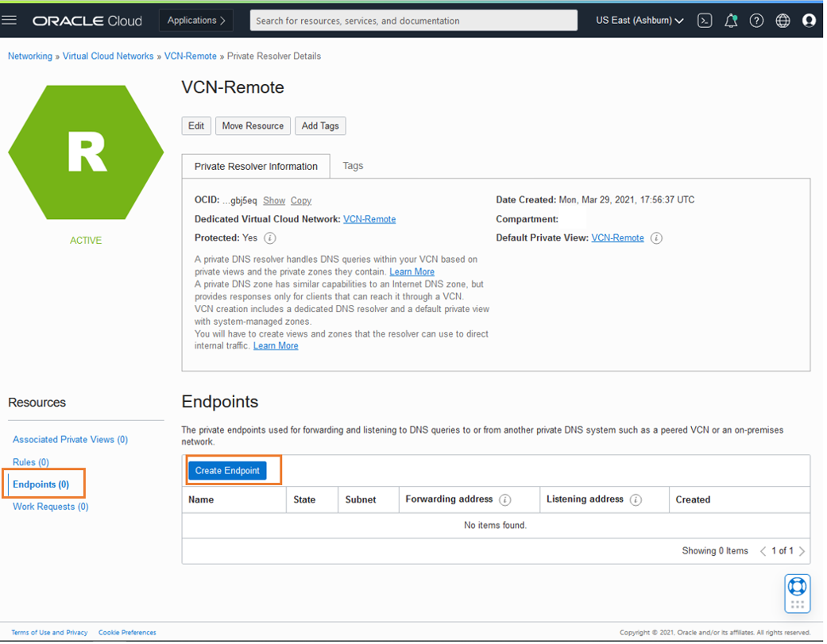Go to Networking breadcrumb
Viewport: 827px width, 644px height.
pyautogui.click(x=30, y=56)
